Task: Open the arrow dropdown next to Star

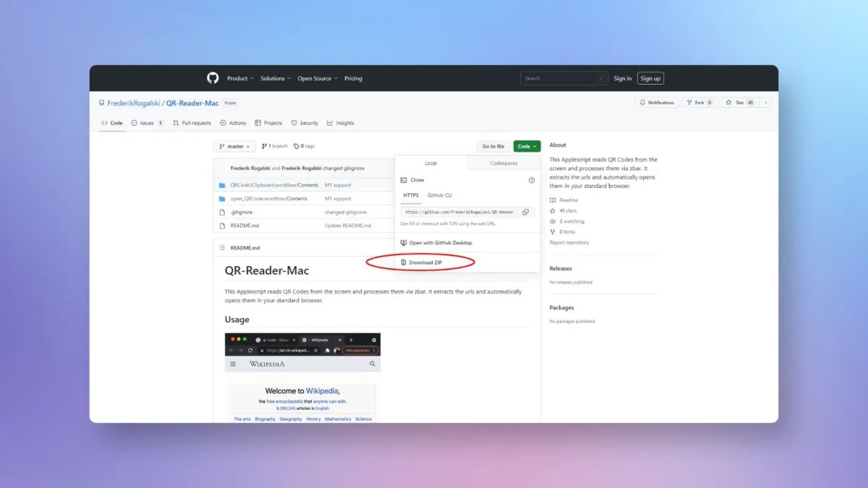Action: (765, 103)
